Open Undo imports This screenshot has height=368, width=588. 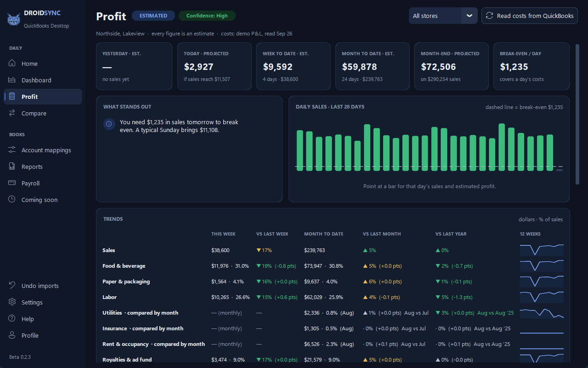(43, 286)
